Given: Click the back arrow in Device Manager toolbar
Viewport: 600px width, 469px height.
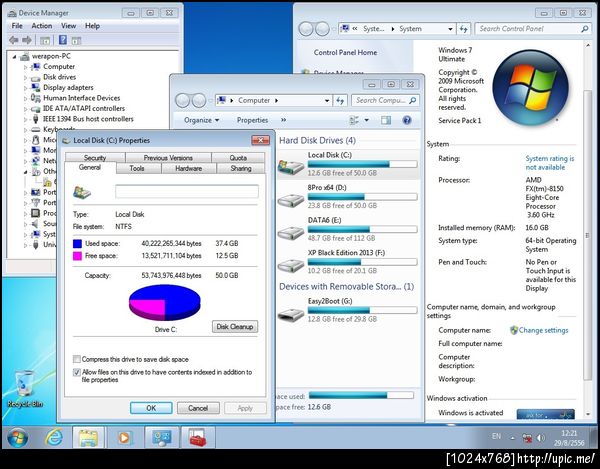Looking at the screenshot, I should click(x=14, y=40).
